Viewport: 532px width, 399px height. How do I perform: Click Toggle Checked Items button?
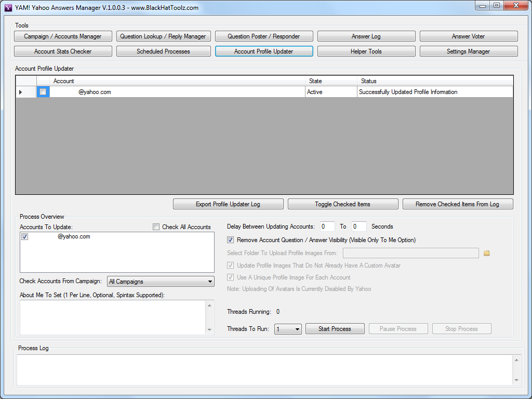tap(343, 204)
